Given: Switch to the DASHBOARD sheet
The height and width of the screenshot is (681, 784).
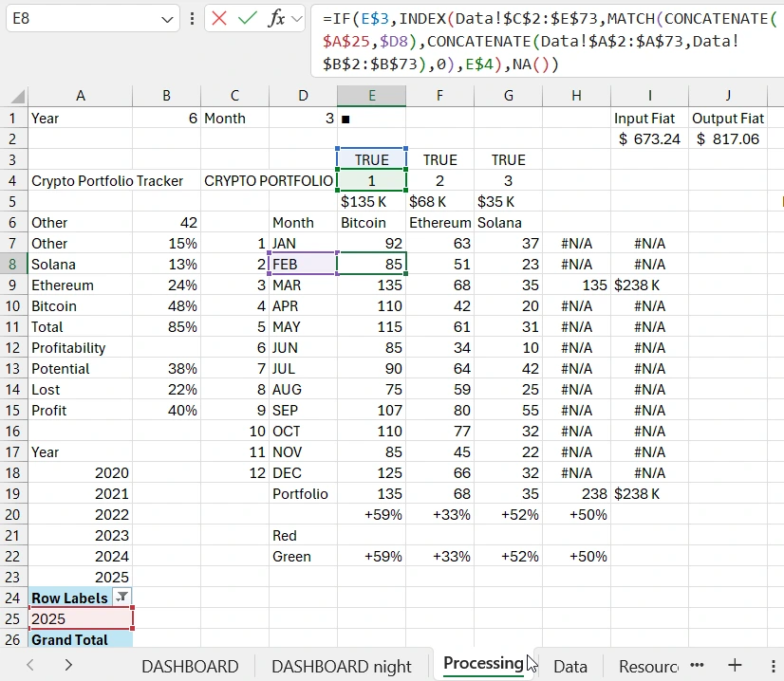Looking at the screenshot, I should (189, 666).
